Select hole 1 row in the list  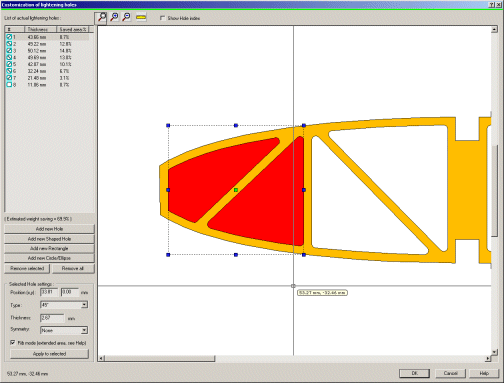(x=47, y=37)
